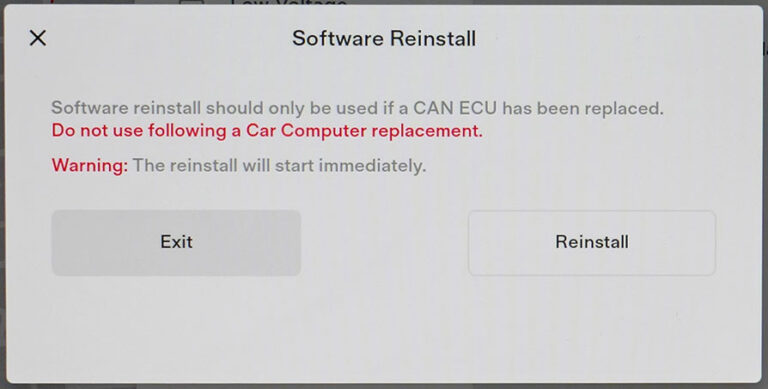Image resolution: width=768 pixels, height=389 pixels.
Task: Click the blank gap between Exit and Reinstall
Action: (x=384, y=243)
